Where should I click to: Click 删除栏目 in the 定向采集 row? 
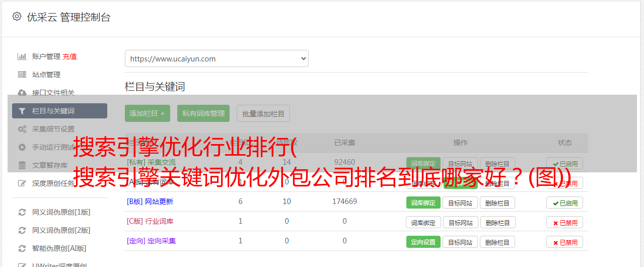pyautogui.click(x=497, y=242)
